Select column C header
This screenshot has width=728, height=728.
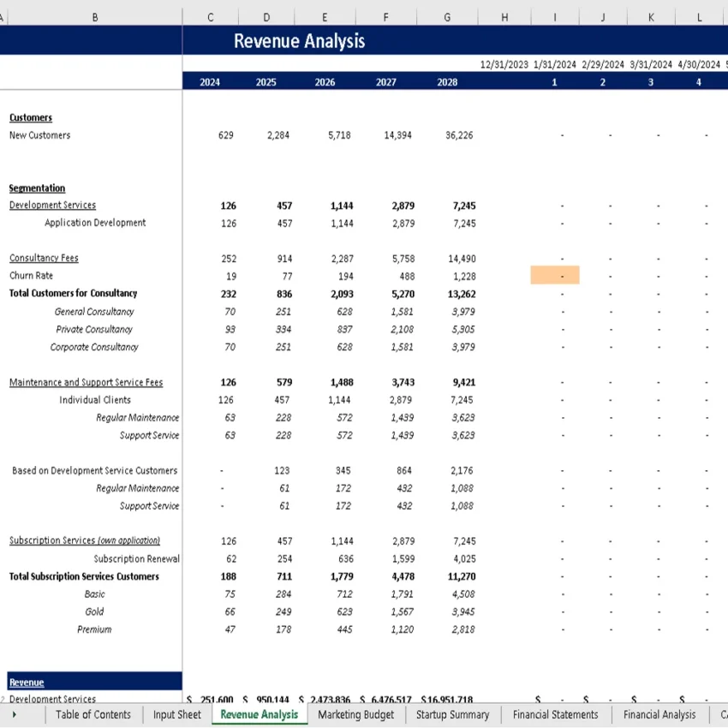211,17
